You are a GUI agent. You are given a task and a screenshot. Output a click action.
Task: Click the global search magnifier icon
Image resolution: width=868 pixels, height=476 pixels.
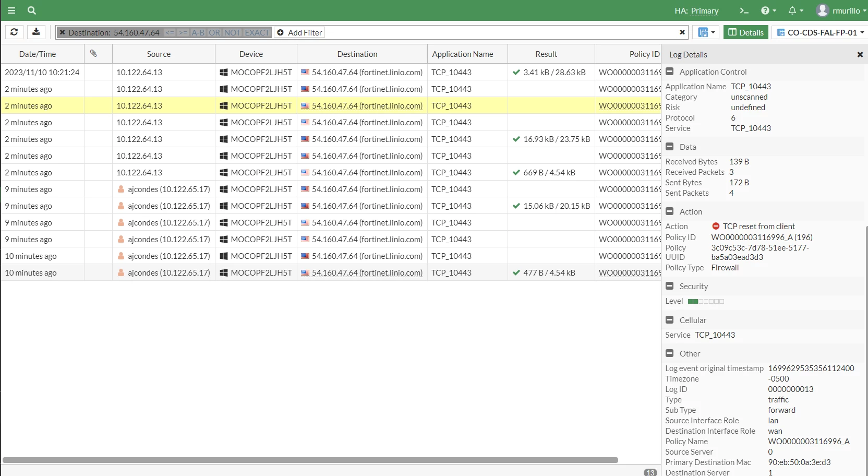click(x=32, y=10)
